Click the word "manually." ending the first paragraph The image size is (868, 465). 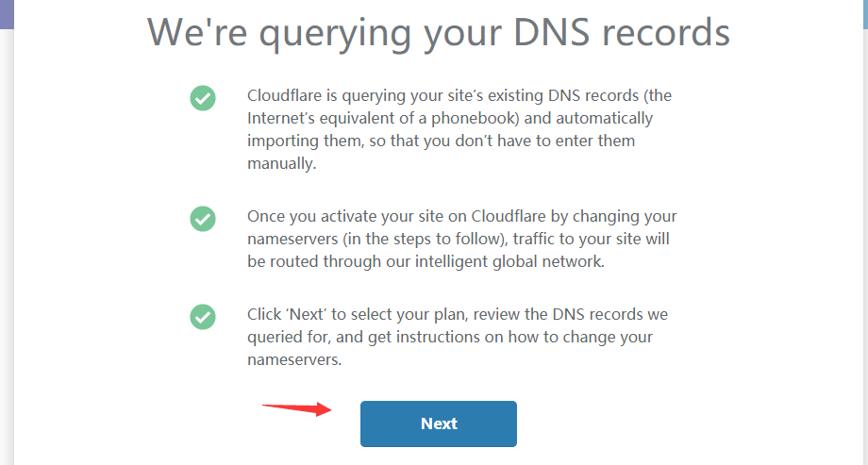[x=281, y=163]
